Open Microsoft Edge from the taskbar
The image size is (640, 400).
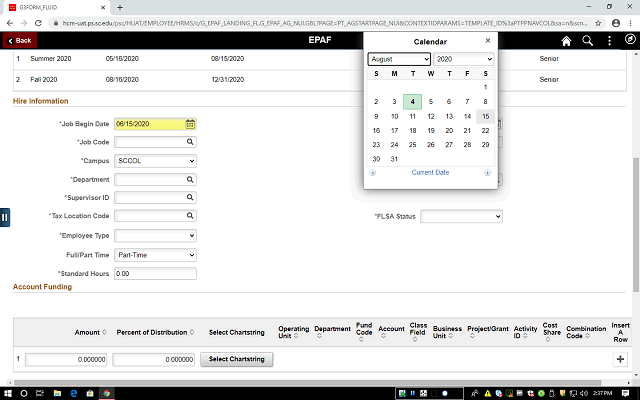tap(73, 393)
